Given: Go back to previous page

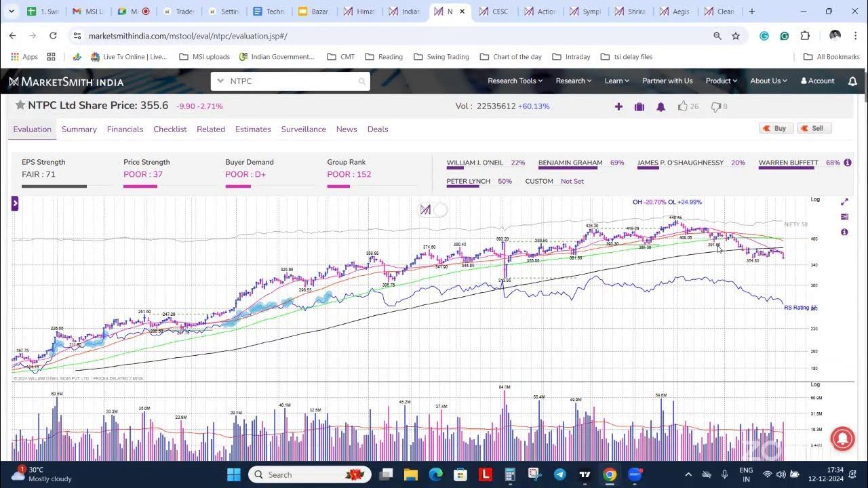Looking at the screenshot, I should click(12, 35).
